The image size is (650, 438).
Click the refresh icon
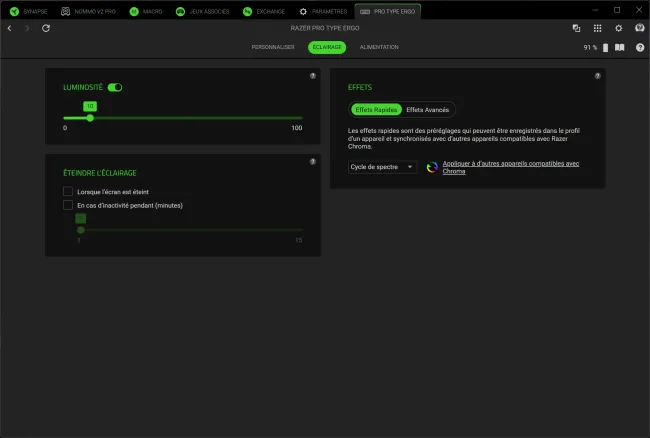click(x=46, y=28)
